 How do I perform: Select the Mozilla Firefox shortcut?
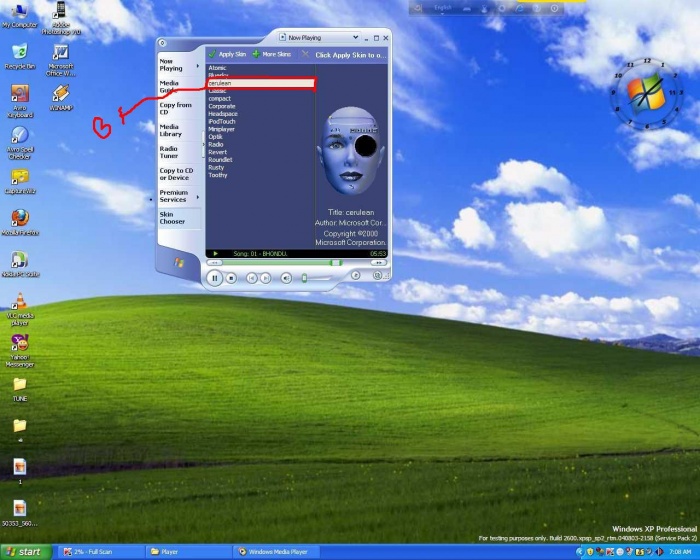20,222
